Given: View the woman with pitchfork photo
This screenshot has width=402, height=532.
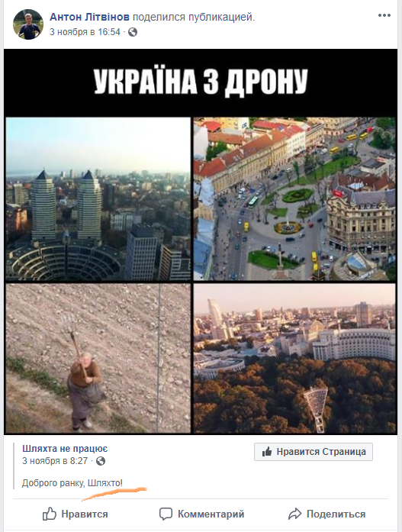Looking at the screenshot, I should click(x=98, y=358).
